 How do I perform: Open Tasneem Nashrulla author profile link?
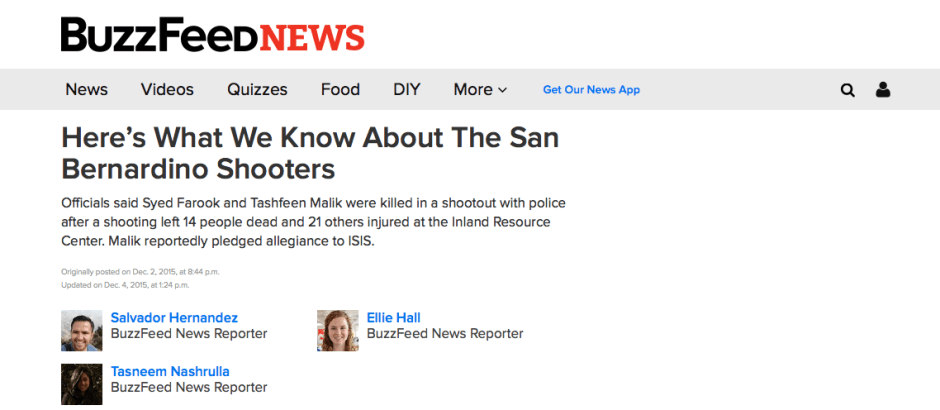pos(170,371)
